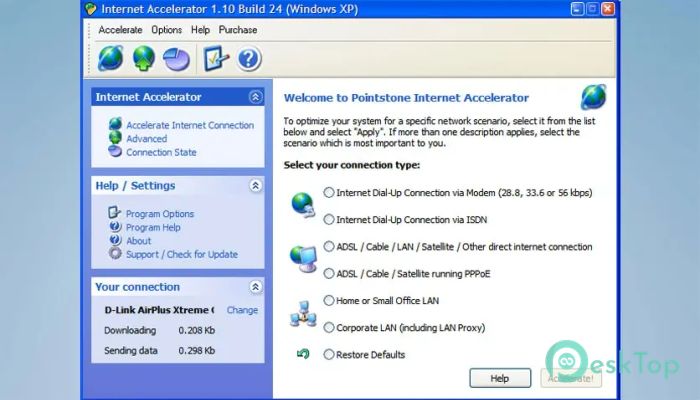Click the Downloading value 0.208 Kb
Viewport: 700px width, 400px height.
(197, 330)
